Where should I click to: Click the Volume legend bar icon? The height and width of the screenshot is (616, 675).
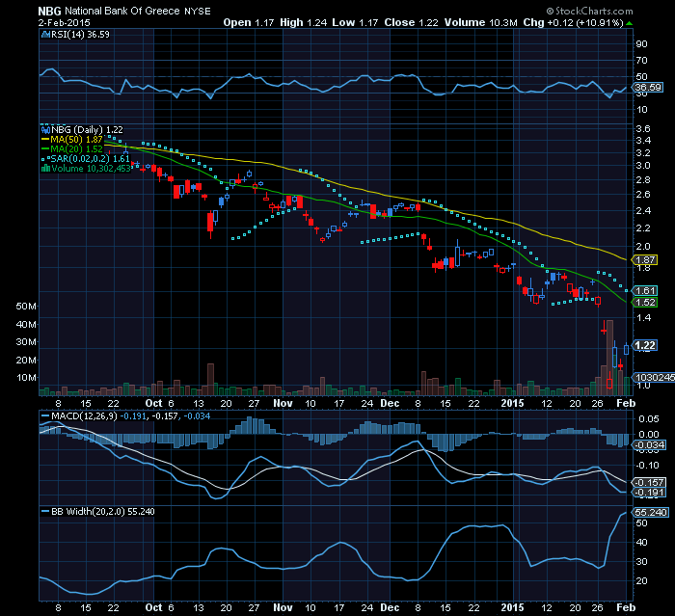point(45,169)
